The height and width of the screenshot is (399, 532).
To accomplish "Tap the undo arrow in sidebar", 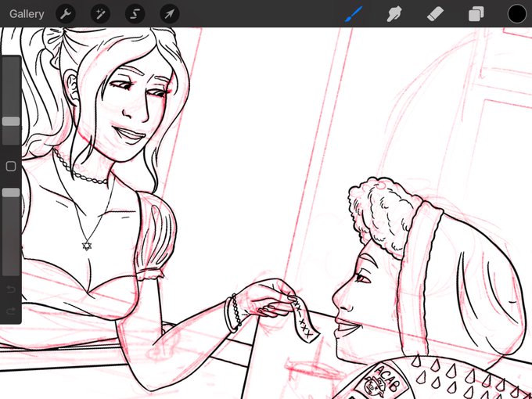I will pyautogui.click(x=11, y=289).
